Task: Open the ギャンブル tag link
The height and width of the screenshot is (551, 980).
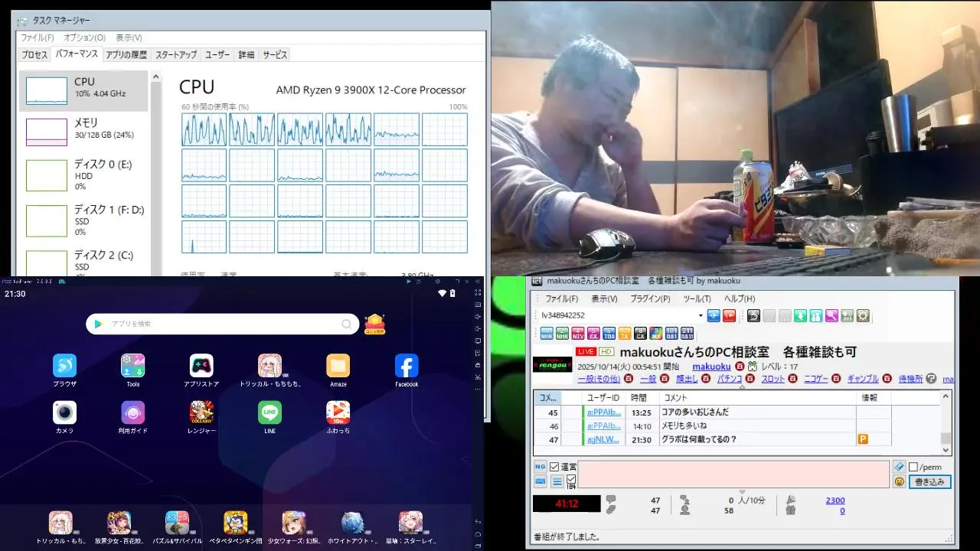Action: (863, 379)
